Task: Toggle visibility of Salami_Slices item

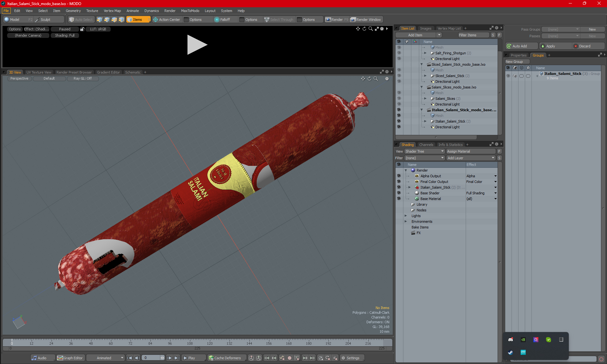Action: tap(399, 99)
